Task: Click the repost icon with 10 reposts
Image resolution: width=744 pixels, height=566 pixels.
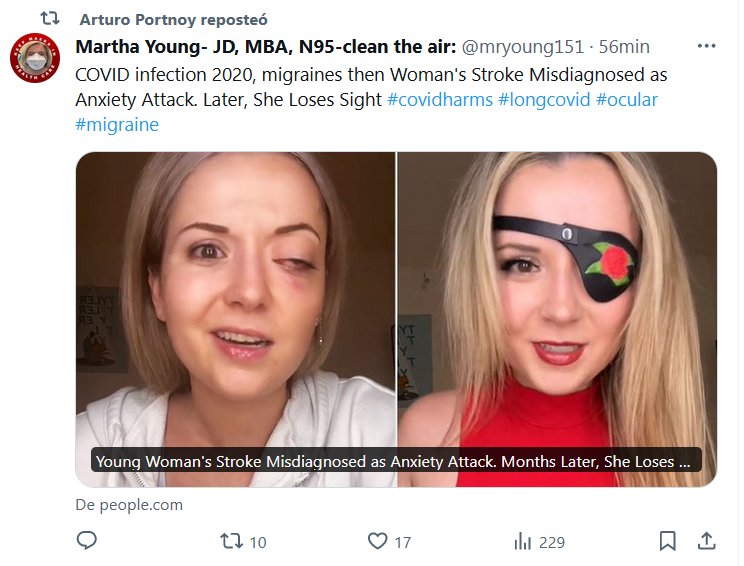Action: (231, 541)
